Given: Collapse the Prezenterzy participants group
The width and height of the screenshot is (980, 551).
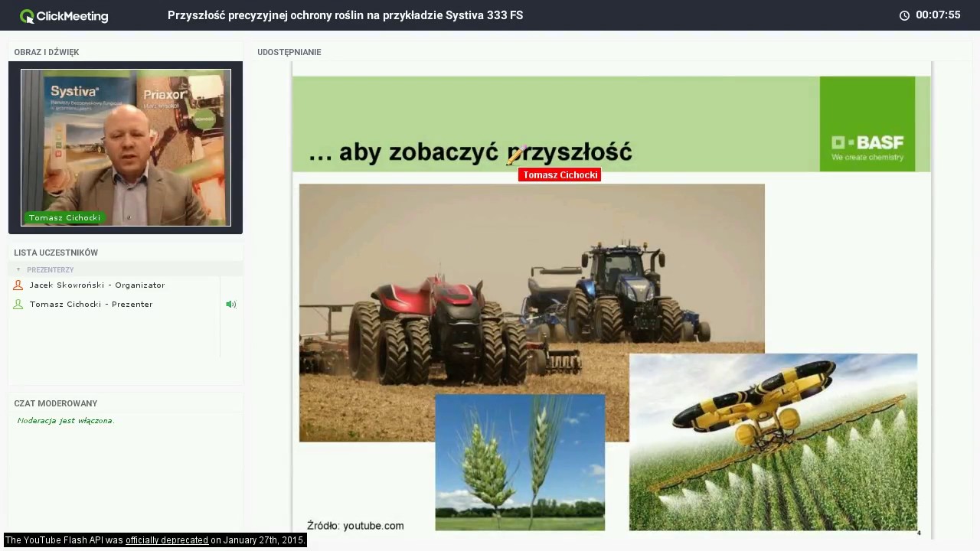Looking at the screenshot, I should tap(18, 270).
